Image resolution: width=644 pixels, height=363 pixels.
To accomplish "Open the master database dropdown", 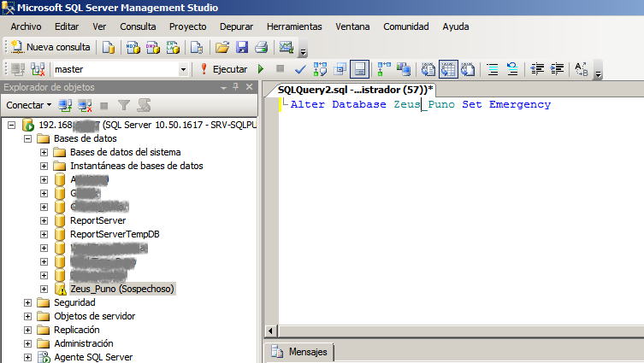I will coord(183,69).
